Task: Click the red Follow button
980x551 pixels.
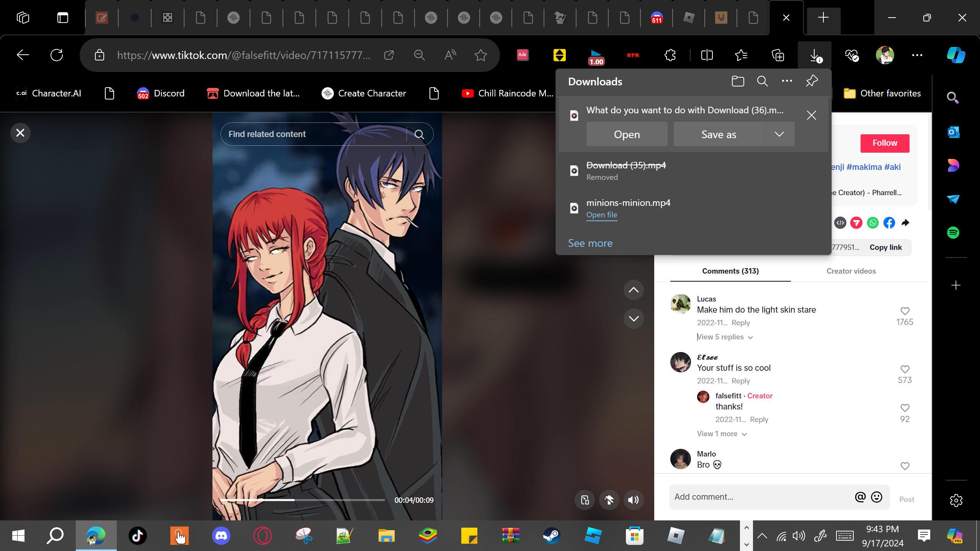Action: coord(885,143)
